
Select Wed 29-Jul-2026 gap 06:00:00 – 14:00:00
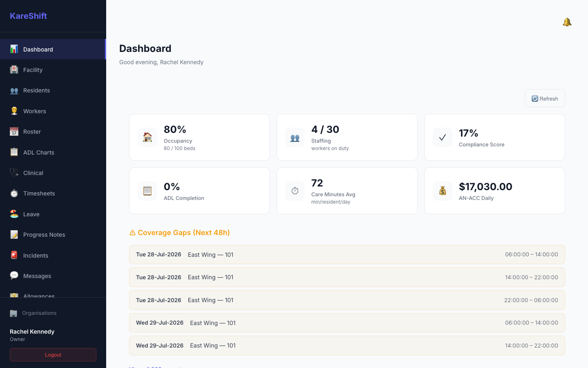[347, 323]
